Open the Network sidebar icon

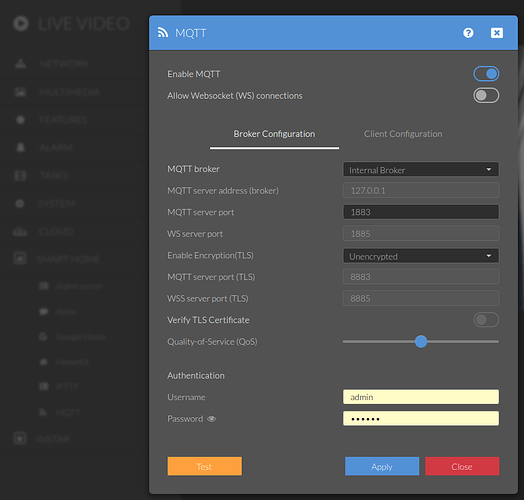20,64
